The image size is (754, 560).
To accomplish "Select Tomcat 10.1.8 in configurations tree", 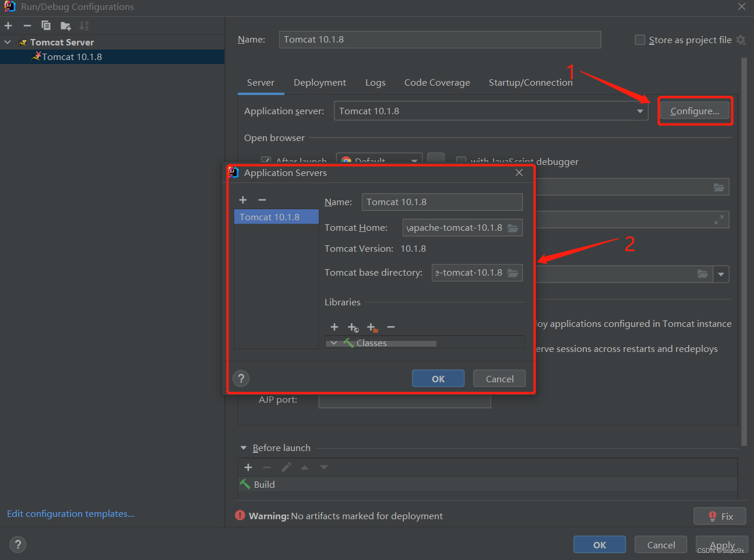I will click(112, 57).
